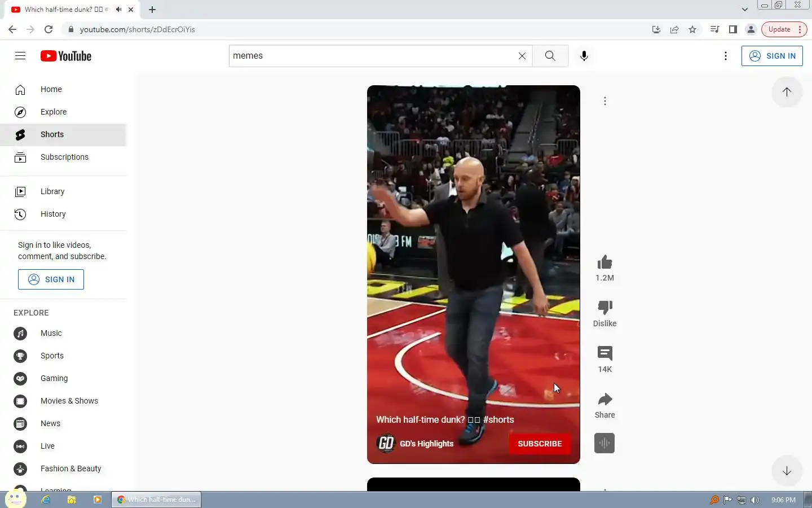Sign in from the header button
The image size is (812, 508).
click(772, 56)
